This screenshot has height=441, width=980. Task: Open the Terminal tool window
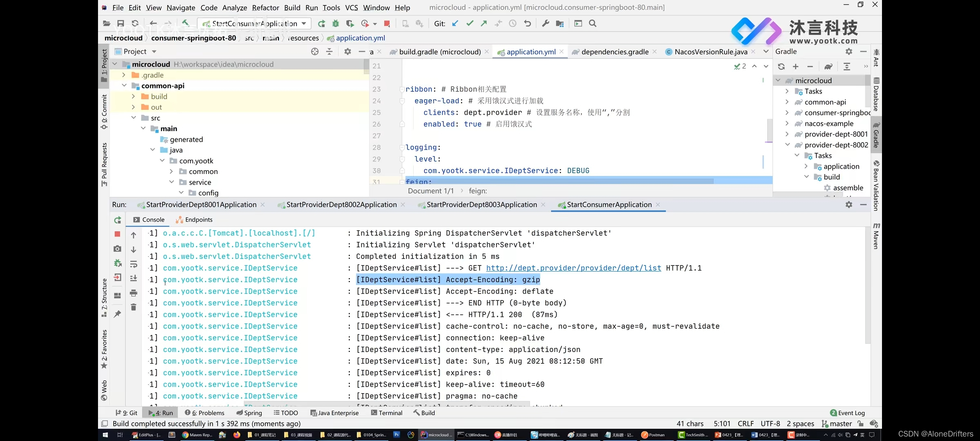pos(386,413)
